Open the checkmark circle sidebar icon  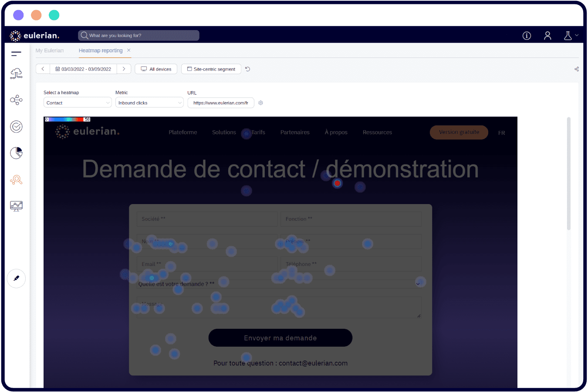coord(16,127)
